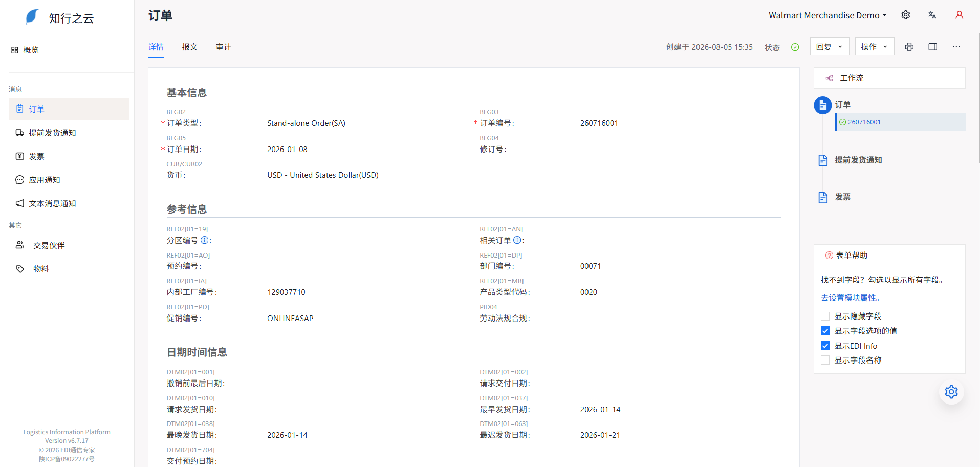
Task: Click the USD - United States Dollar(USD) value
Action: (323, 175)
